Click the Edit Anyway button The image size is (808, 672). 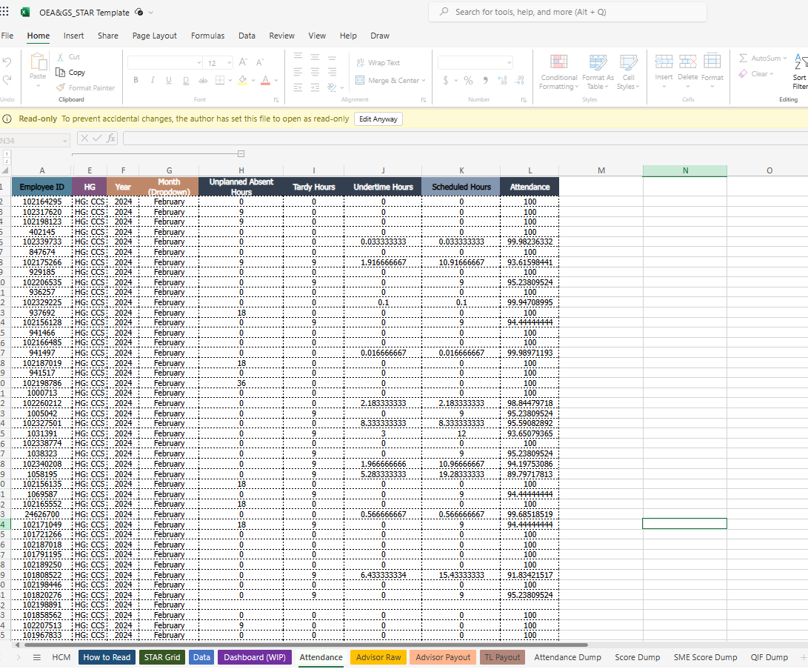(378, 119)
